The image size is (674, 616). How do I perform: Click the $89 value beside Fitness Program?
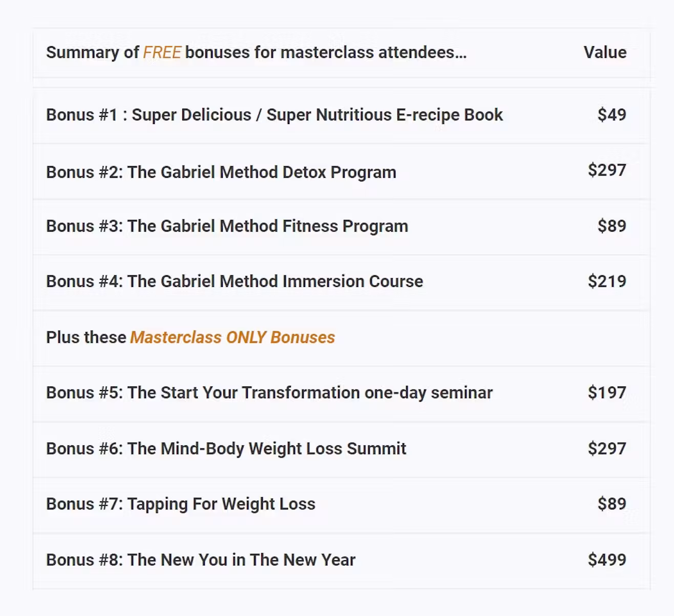pyautogui.click(x=612, y=226)
